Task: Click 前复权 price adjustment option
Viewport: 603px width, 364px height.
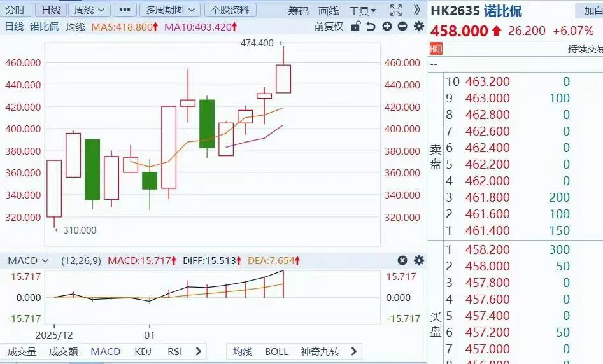Action: [x=329, y=26]
